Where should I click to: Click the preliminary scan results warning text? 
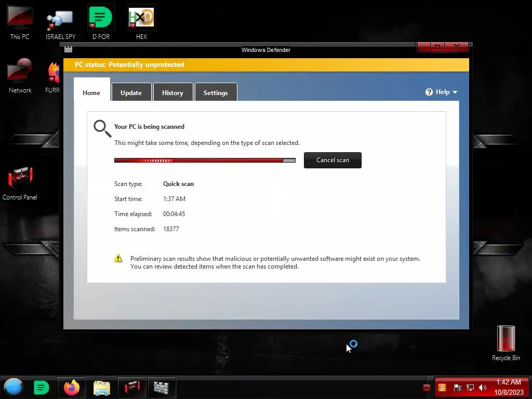coord(275,262)
